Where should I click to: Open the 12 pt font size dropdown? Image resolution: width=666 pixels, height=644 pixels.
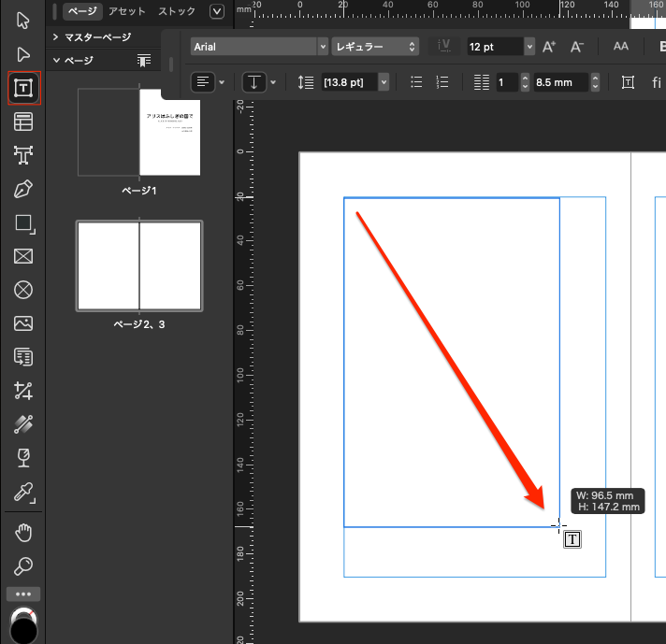(x=529, y=46)
